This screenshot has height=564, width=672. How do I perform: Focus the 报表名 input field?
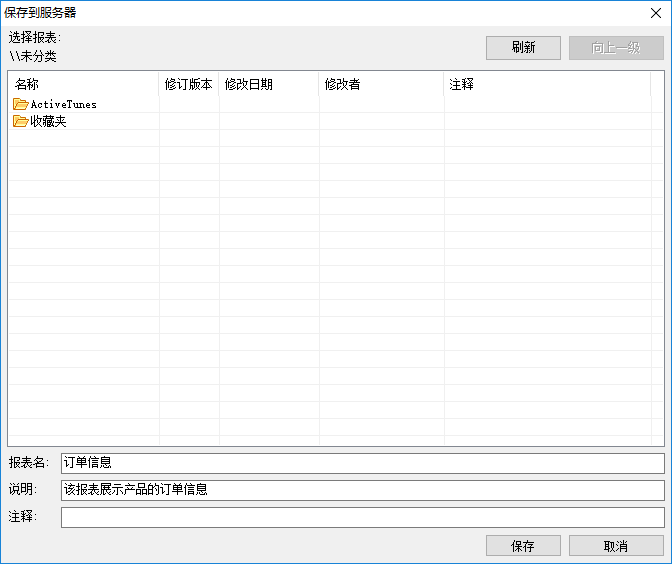pyautogui.click(x=363, y=463)
